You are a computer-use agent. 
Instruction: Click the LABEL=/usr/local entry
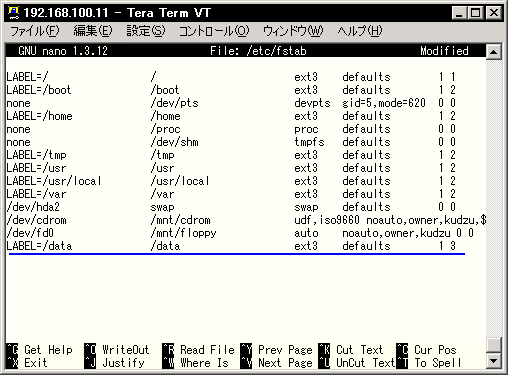point(54,181)
